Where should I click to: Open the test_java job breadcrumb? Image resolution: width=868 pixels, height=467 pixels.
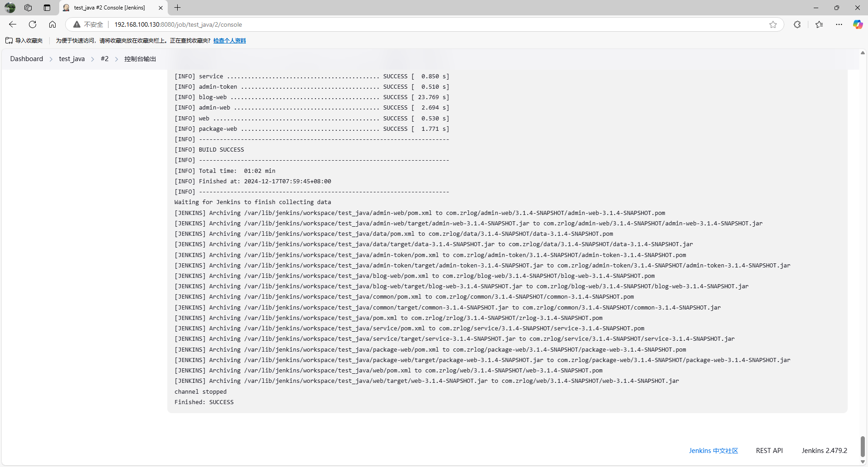click(71, 59)
